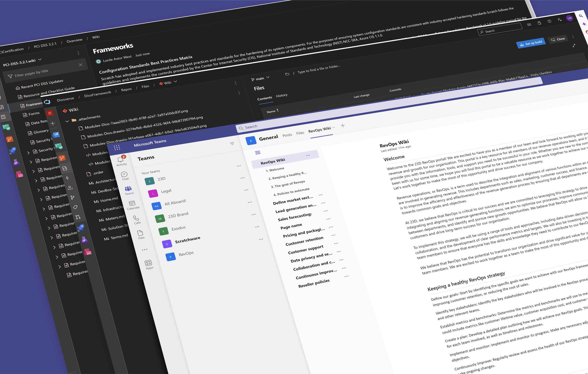588x374 pixels.
Task: Switch to the Posts tab
Action: [287, 135]
